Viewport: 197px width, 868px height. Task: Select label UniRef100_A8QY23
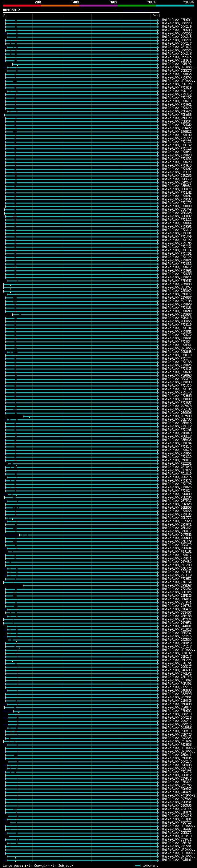(177, 822)
